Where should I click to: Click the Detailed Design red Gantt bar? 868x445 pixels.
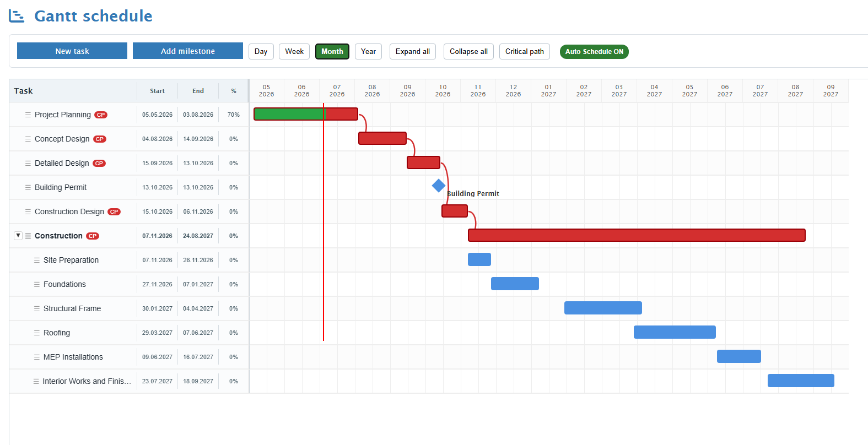click(x=423, y=162)
